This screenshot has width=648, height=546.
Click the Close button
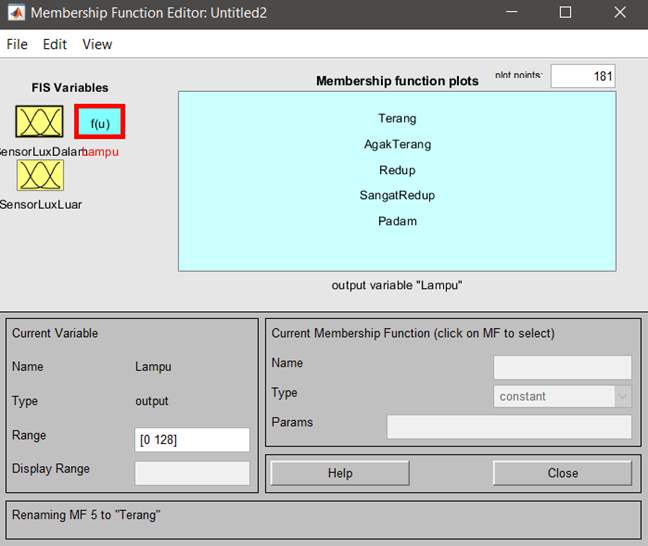[562, 473]
